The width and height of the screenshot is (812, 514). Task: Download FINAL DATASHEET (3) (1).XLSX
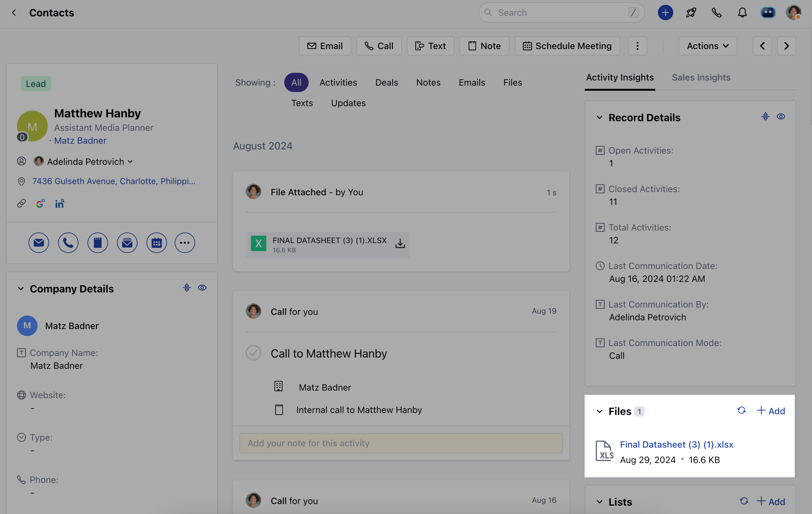(400, 243)
